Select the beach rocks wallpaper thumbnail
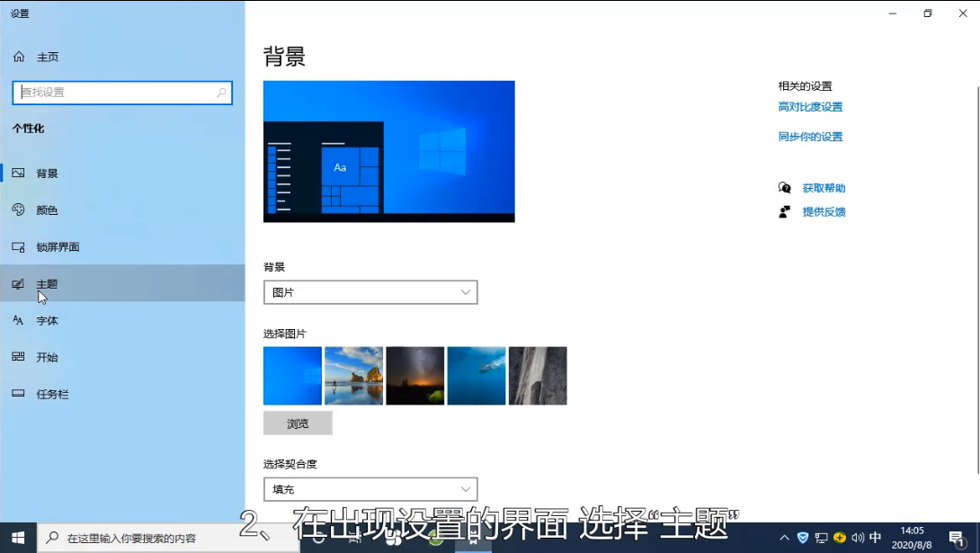Viewport: 980px width, 553px height. click(353, 376)
